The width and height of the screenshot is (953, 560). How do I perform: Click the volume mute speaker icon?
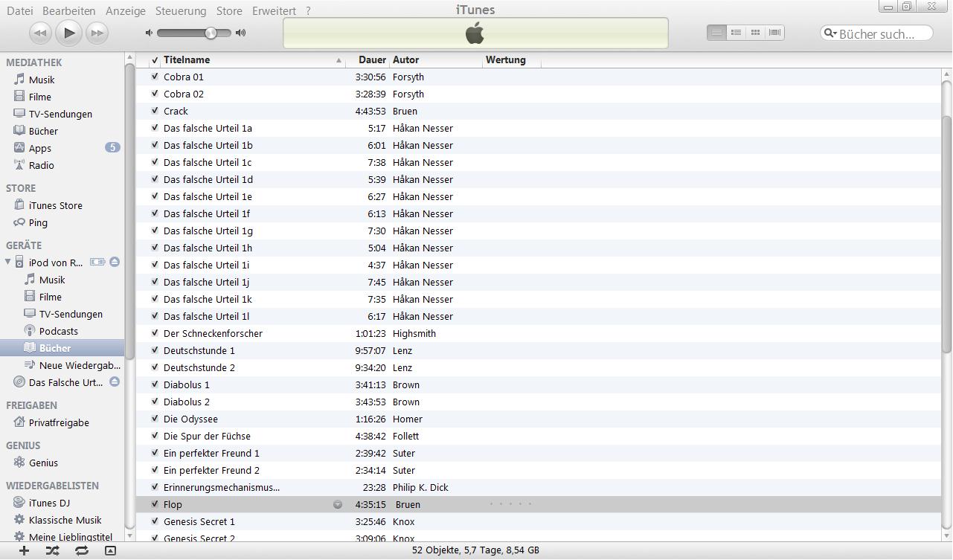click(x=149, y=33)
